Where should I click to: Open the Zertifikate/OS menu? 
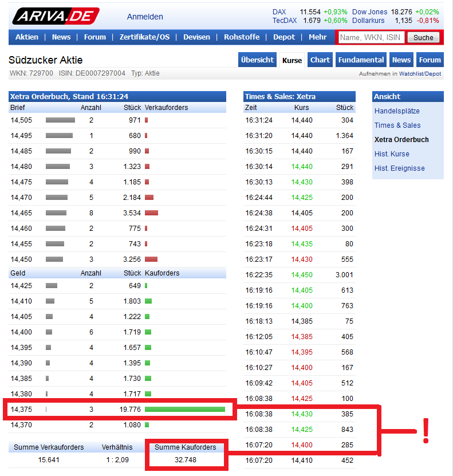coord(144,37)
